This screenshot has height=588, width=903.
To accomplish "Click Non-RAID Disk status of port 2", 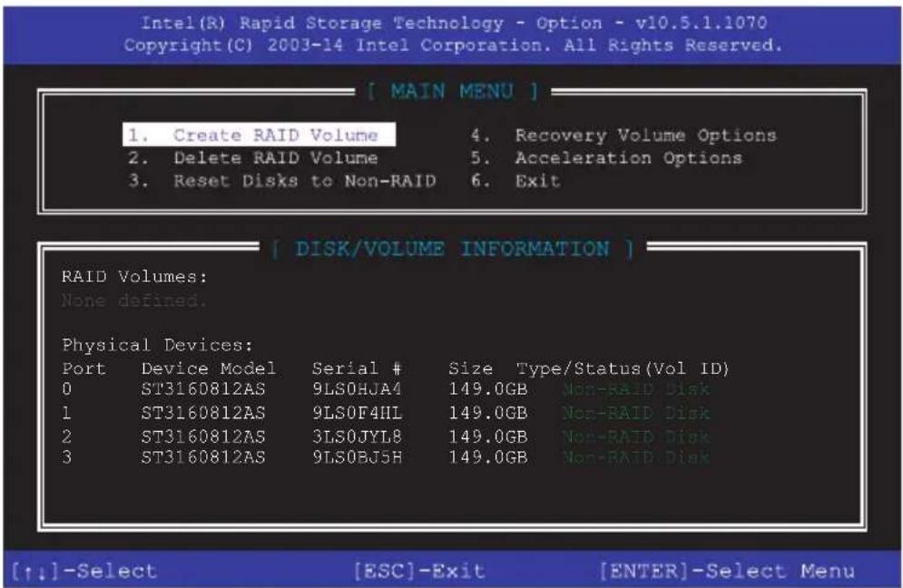I will tap(636, 436).
